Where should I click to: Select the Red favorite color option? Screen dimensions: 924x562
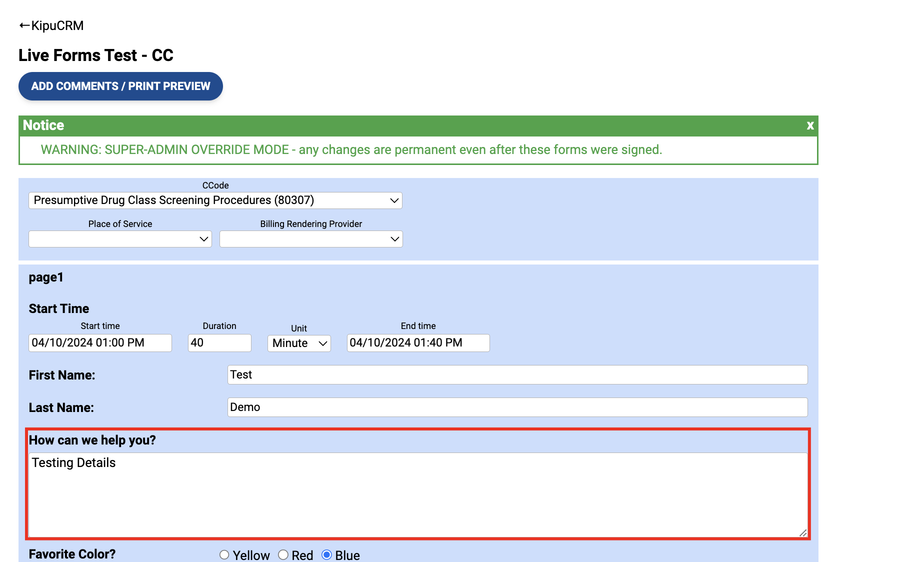(283, 554)
